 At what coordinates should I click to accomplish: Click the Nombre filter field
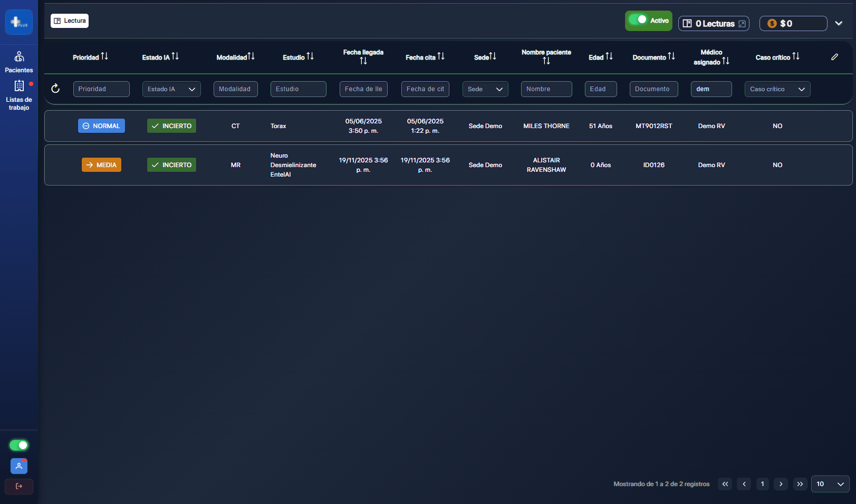click(x=546, y=89)
